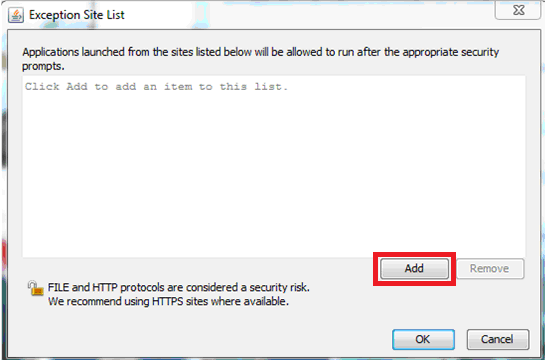Screen dimensions: 545x360
Task: Click the empty middle of the site list box
Action: point(274,167)
